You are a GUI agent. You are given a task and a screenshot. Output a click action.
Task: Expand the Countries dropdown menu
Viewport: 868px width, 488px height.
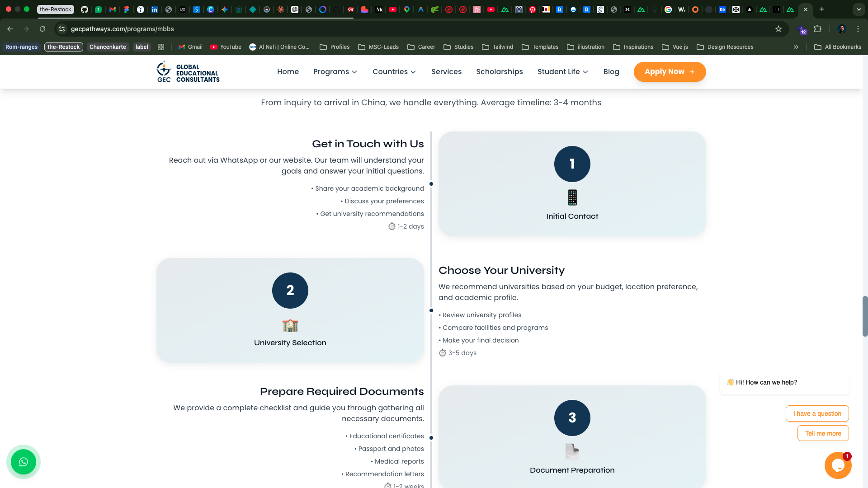(x=394, y=72)
